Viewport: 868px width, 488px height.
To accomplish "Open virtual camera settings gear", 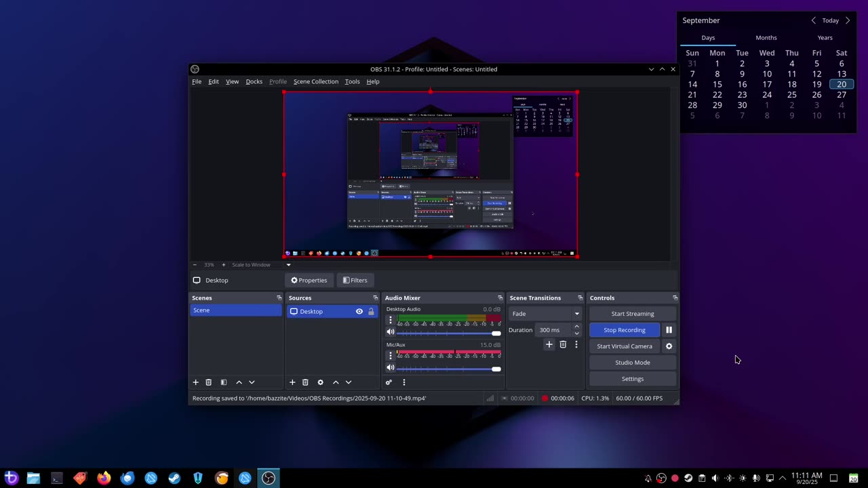I will pos(669,346).
